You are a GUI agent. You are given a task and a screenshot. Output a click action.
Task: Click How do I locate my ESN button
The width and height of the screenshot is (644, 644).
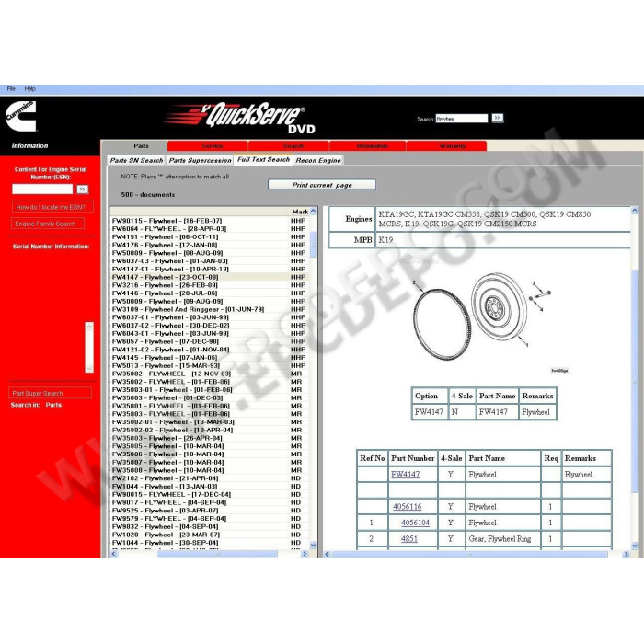coord(51,207)
